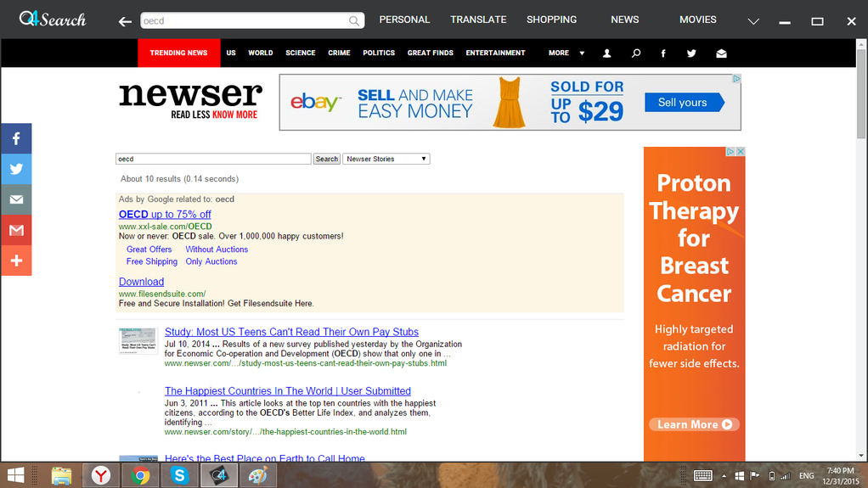Click the page's oecd search input field
Image resolution: width=868 pixels, height=488 pixels.
(x=213, y=159)
